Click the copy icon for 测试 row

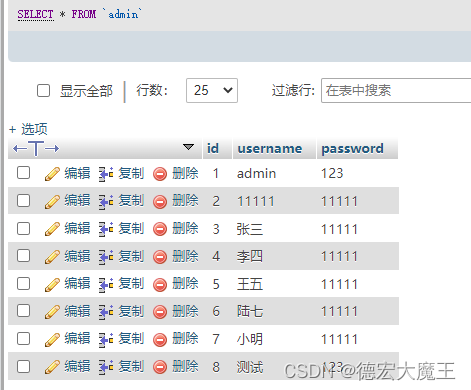[x=106, y=367]
